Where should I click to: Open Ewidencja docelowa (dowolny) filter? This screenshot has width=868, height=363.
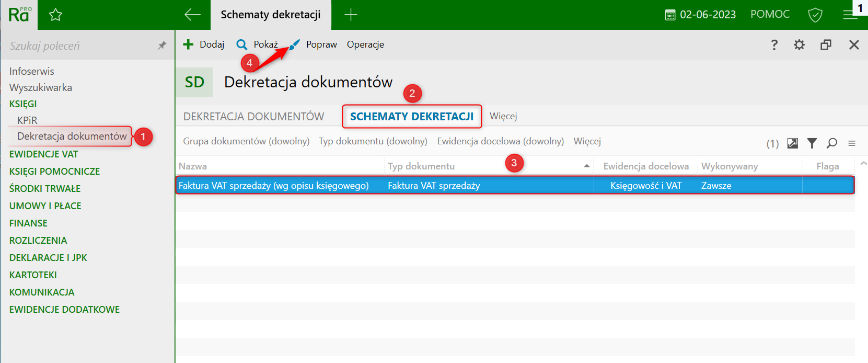coord(501,141)
